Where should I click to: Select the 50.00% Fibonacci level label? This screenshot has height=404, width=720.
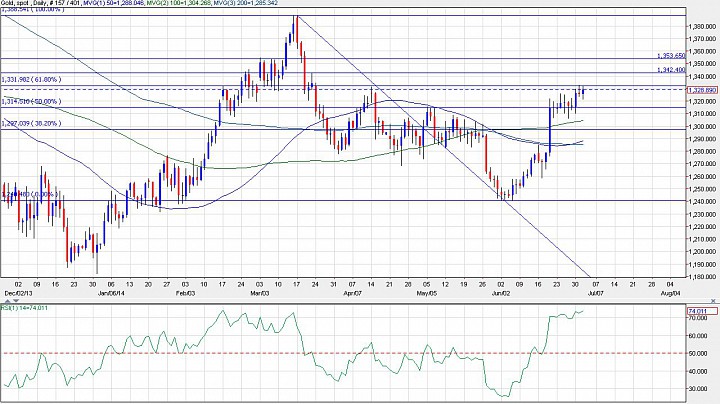pos(31,101)
